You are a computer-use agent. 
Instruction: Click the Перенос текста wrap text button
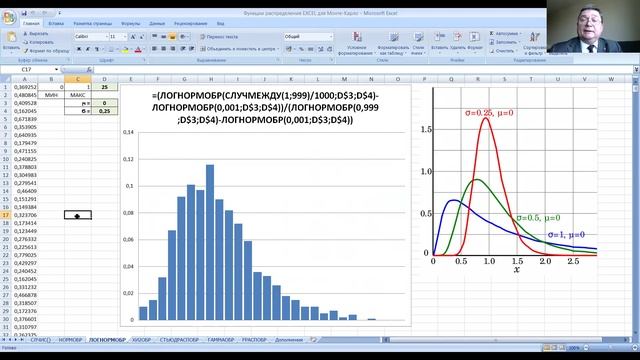pyautogui.click(x=219, y=37)
